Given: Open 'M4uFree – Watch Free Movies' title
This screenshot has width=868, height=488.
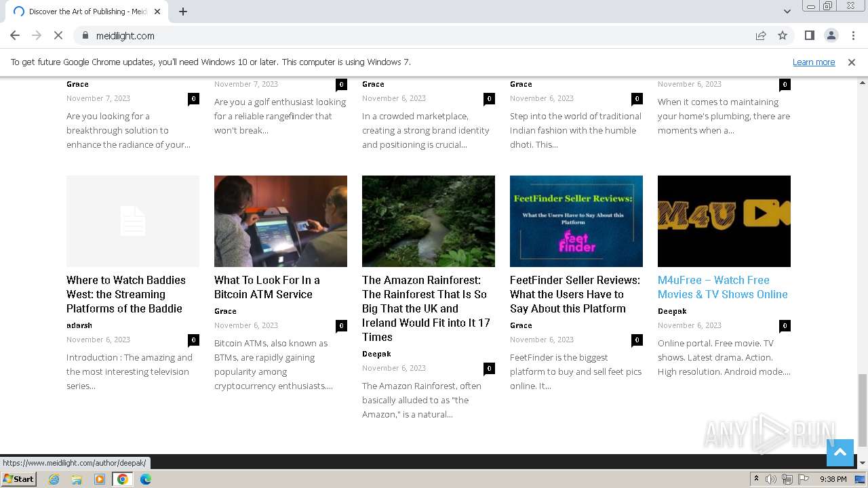Looking at the screenshot, I should [723, 287].
